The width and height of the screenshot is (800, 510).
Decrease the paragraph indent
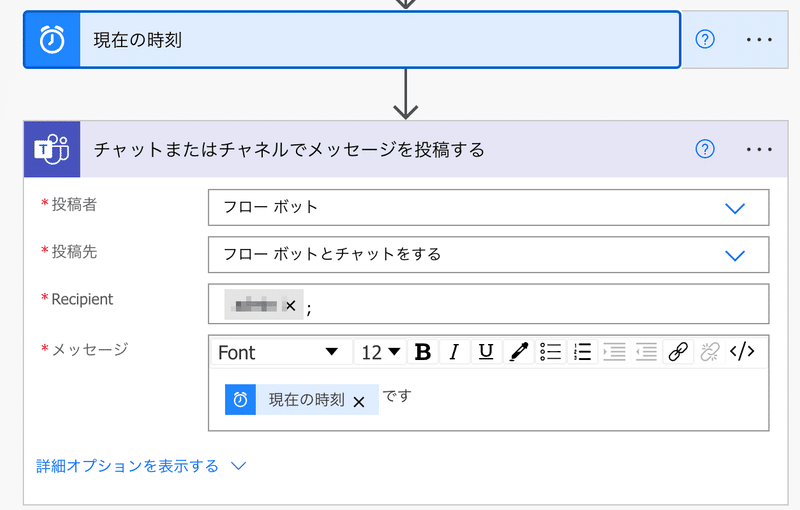[x=646, y=352]
